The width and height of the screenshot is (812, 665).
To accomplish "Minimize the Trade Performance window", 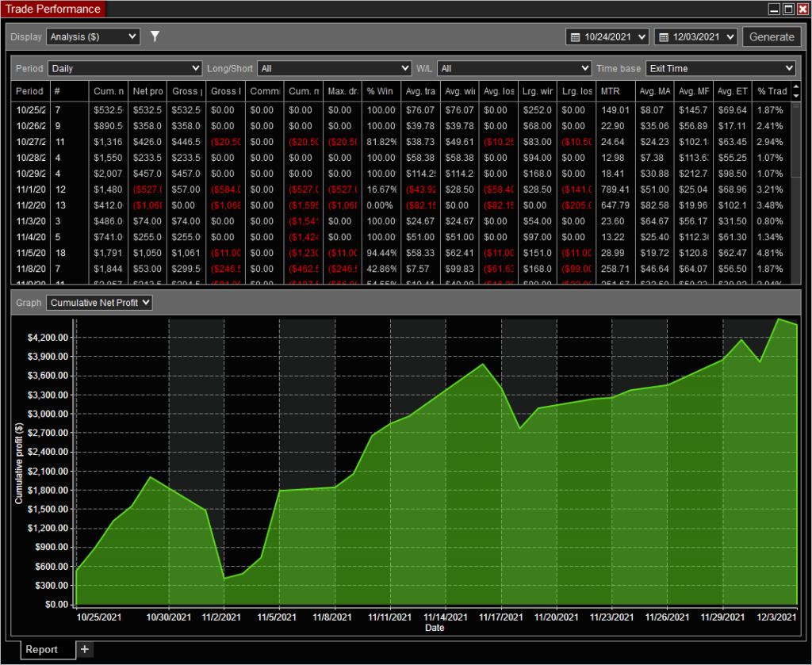I will click(x=775, y=9).
